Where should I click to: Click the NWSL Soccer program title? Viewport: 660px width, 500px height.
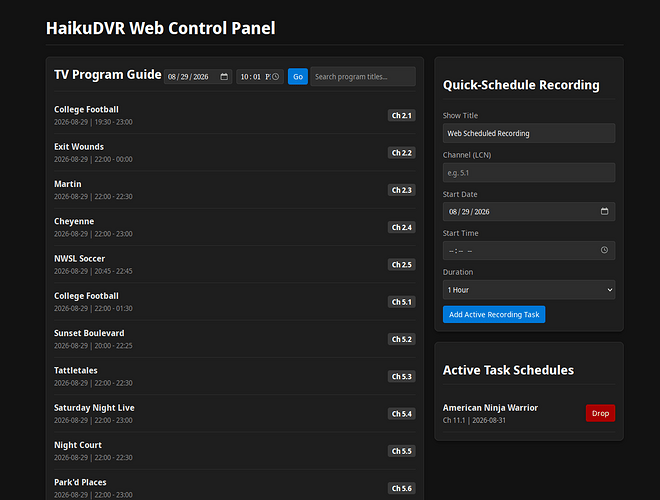80,258
